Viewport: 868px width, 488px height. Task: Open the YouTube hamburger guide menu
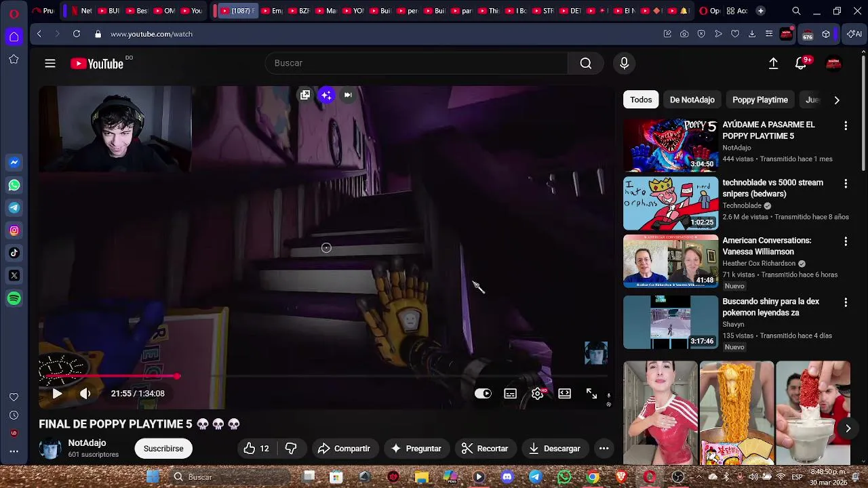click(50, 63)
